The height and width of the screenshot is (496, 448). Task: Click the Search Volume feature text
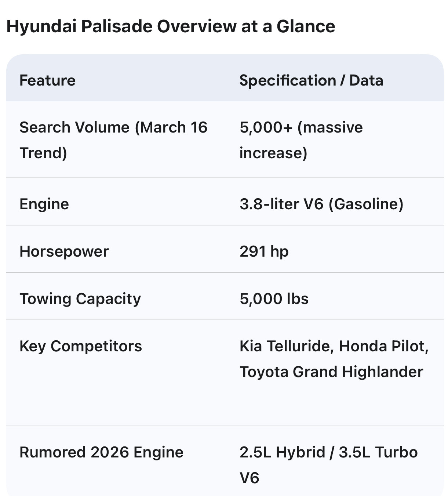(74, 127)
